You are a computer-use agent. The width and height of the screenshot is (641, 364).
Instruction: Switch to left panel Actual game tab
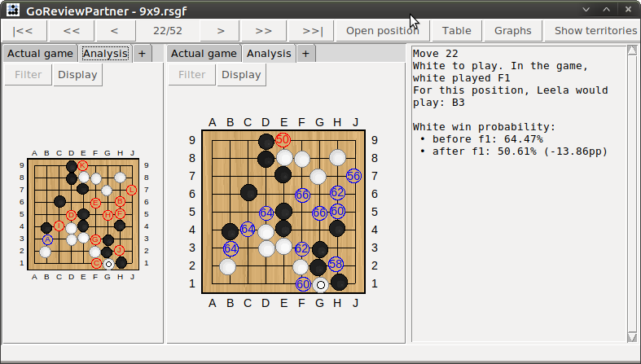tap(40, 54)
